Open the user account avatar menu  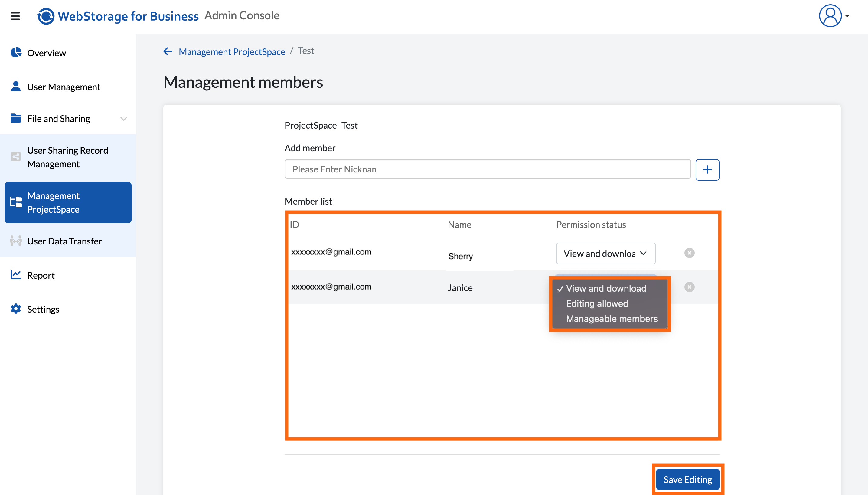click(x=830, y=16)
